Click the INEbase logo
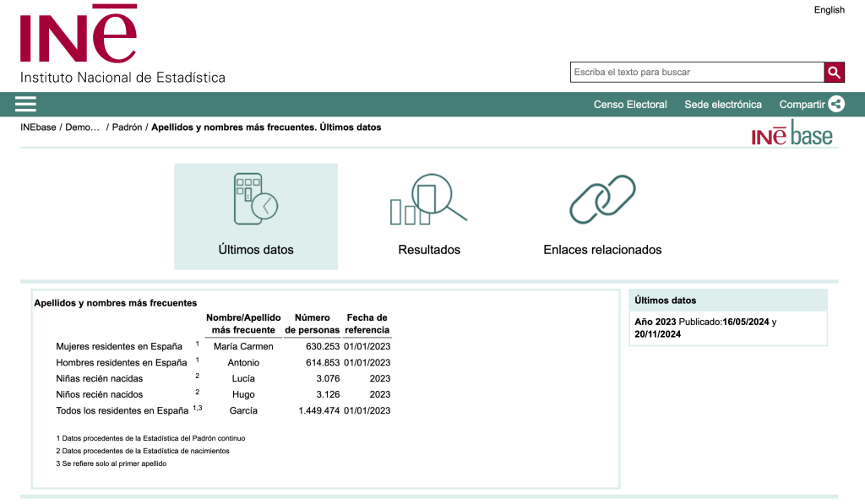This screenshot has height=504, width=865. (792, 134)
